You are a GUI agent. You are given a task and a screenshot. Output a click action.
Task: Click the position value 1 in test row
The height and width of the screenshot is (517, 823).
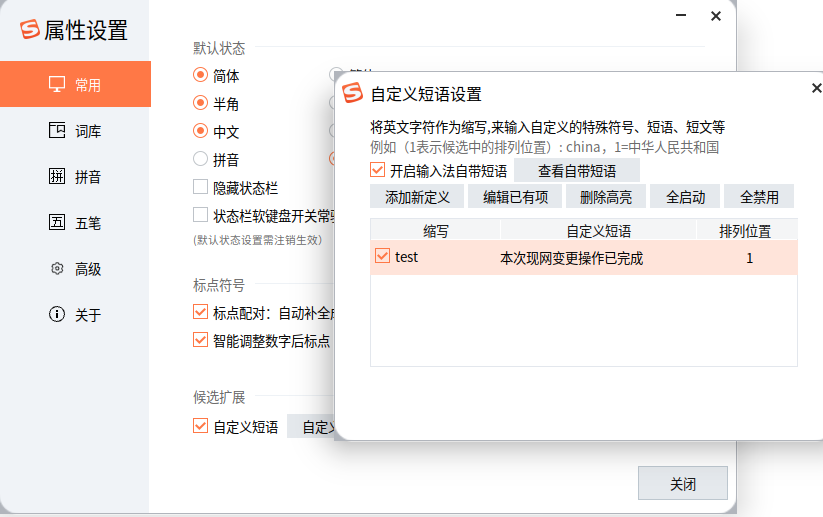(750, 258)
